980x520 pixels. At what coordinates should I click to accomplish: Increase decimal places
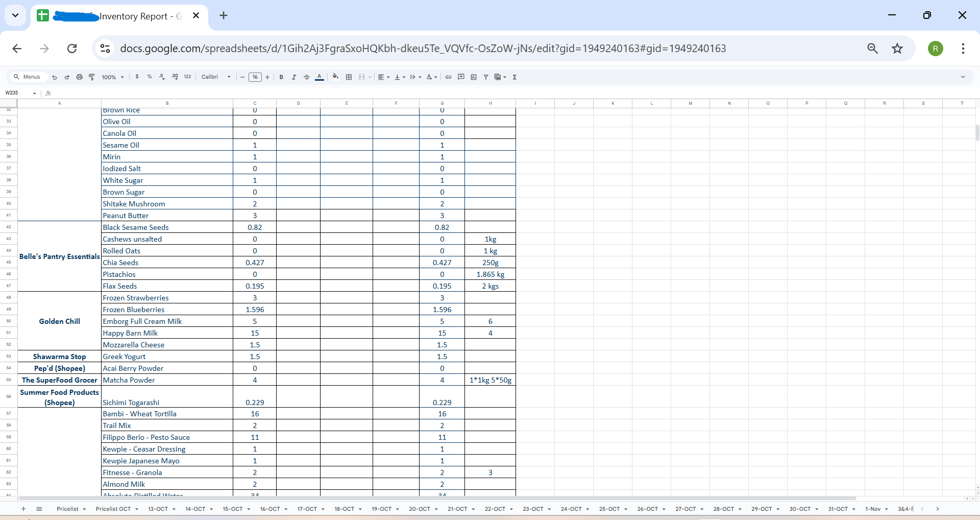pyautogui.click(x=175, y=77)
